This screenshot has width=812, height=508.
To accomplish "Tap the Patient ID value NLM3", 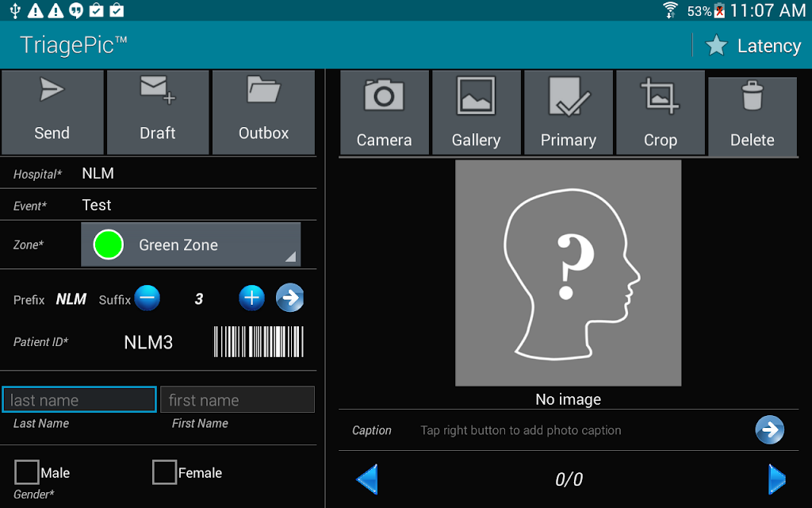I will (148, 342).
